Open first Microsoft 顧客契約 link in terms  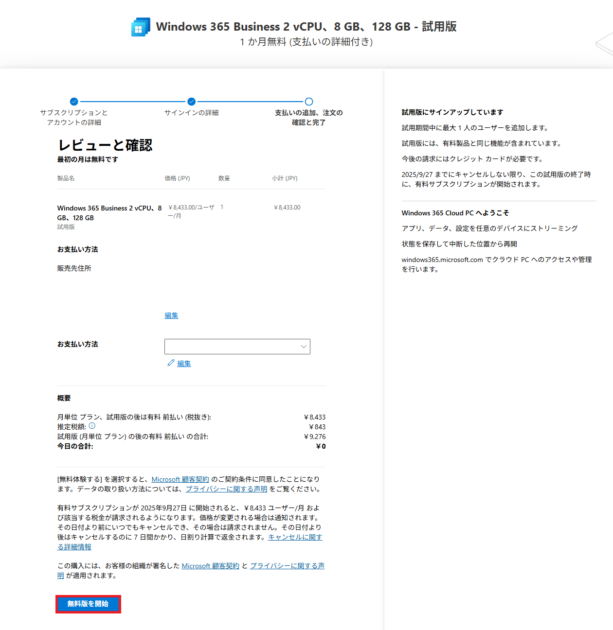[x=180, y=479]
